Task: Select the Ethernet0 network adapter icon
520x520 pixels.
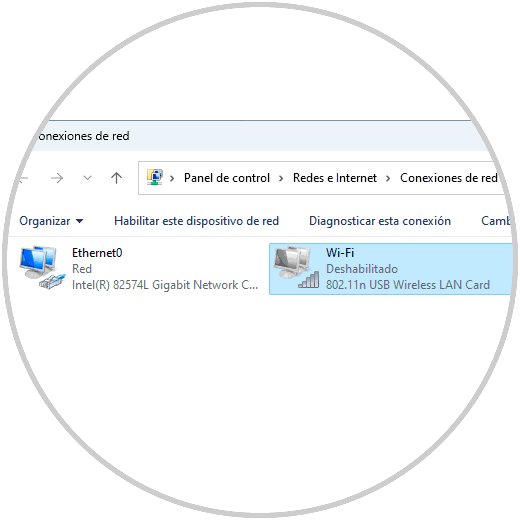Action: (42, 268)
